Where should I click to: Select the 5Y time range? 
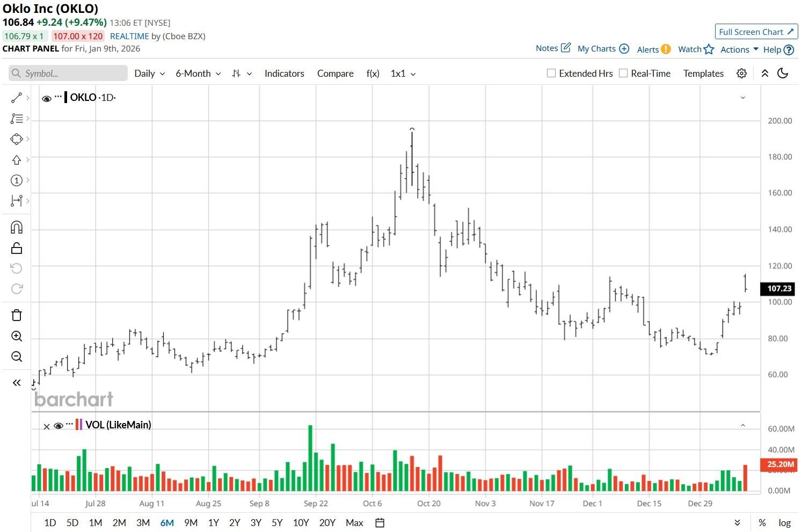[x=277, y=523]
